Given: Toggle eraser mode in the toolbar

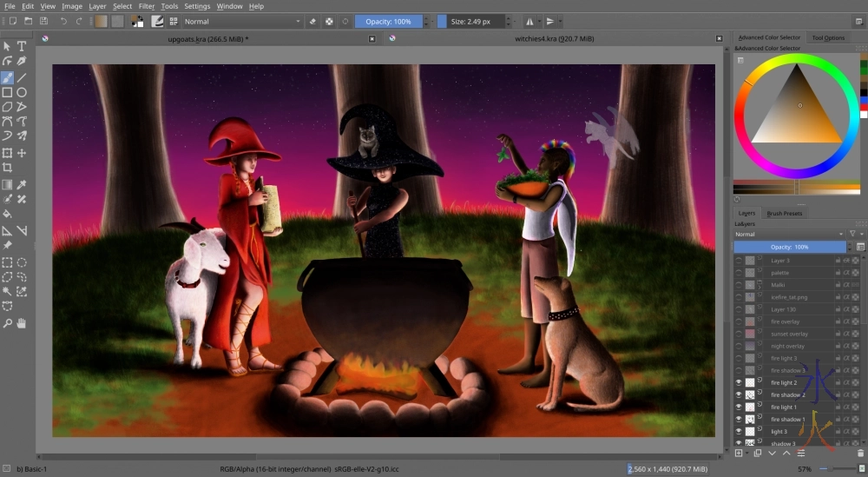Looking at the screenshot, I should 313,21.
